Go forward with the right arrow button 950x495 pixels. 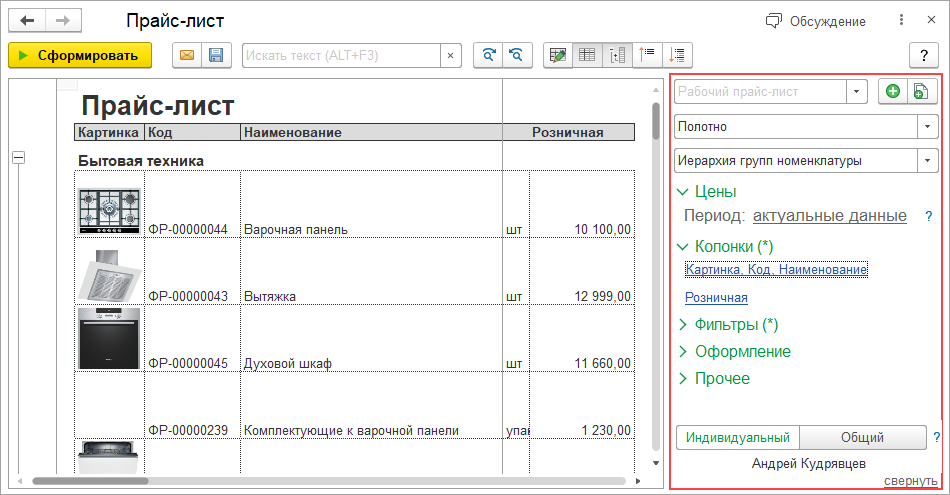click(63, 21)
